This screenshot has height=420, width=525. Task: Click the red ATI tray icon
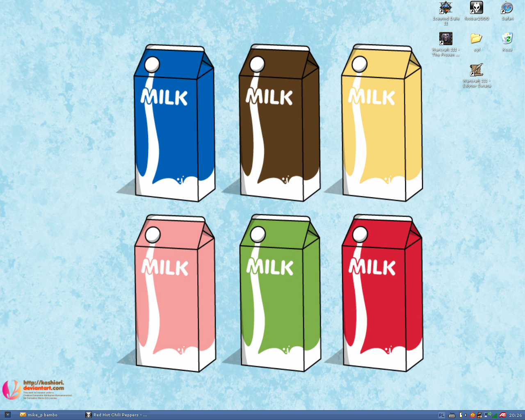pyautogui.click(x=502, y=415)
